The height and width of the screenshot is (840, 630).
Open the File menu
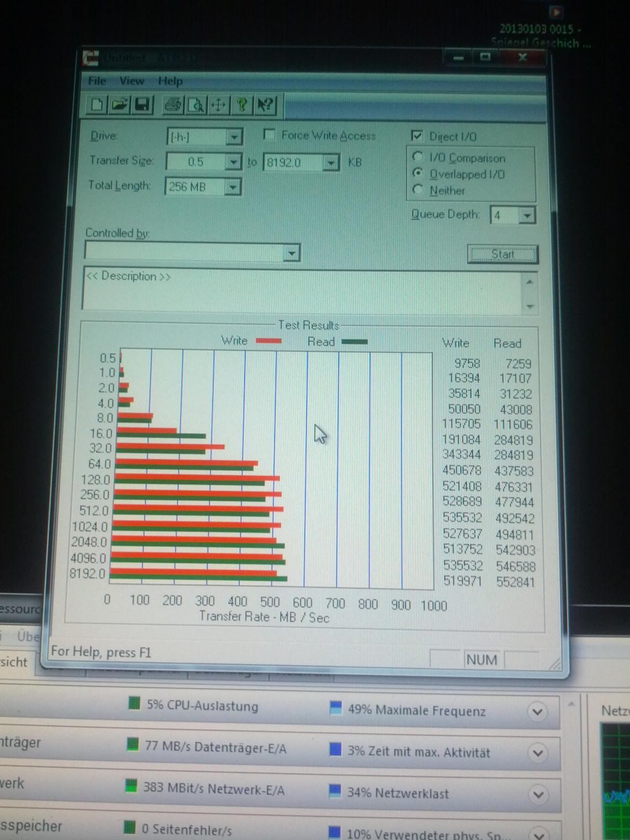pos(97,81)
